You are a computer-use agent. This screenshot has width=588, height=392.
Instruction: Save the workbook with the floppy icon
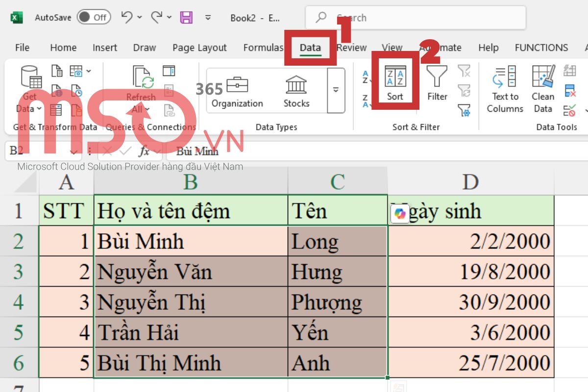click(x=186, y=18)
